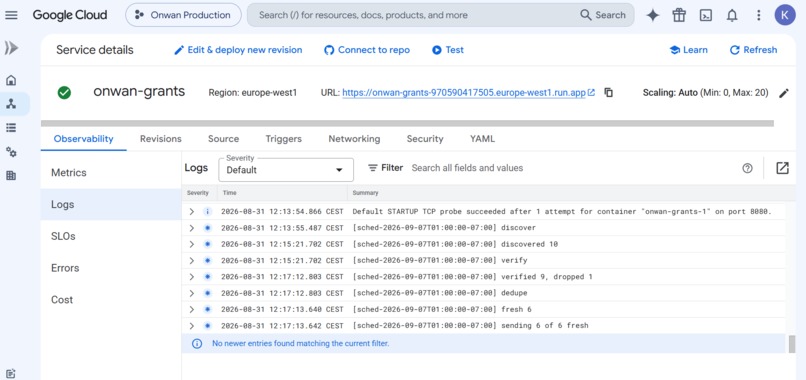Click the green service status checkmark
Viewport: 806px width, 380px height.
click(x=64, y=93)
